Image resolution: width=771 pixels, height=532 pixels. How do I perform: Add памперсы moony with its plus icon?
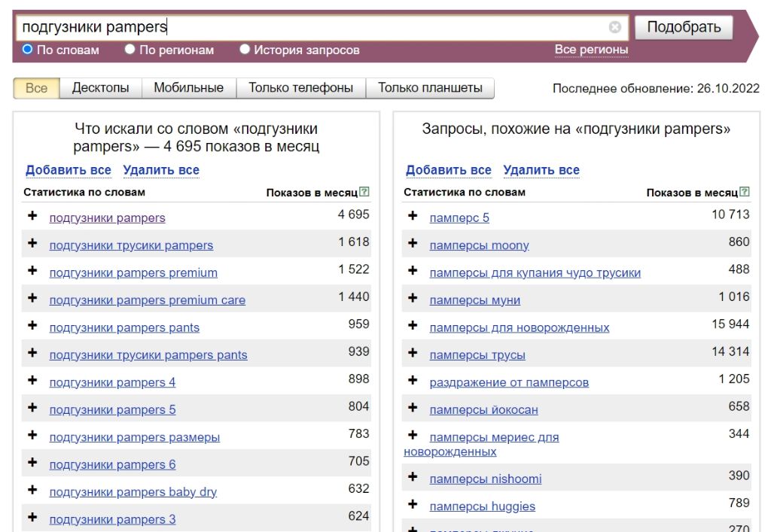pos(413,243)
